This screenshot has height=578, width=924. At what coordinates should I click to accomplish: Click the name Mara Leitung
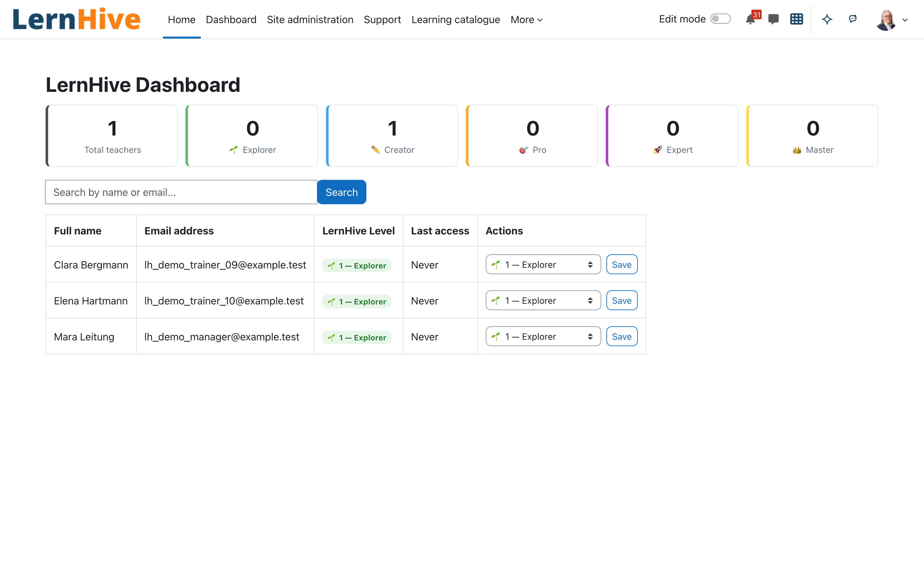point(84,337)
